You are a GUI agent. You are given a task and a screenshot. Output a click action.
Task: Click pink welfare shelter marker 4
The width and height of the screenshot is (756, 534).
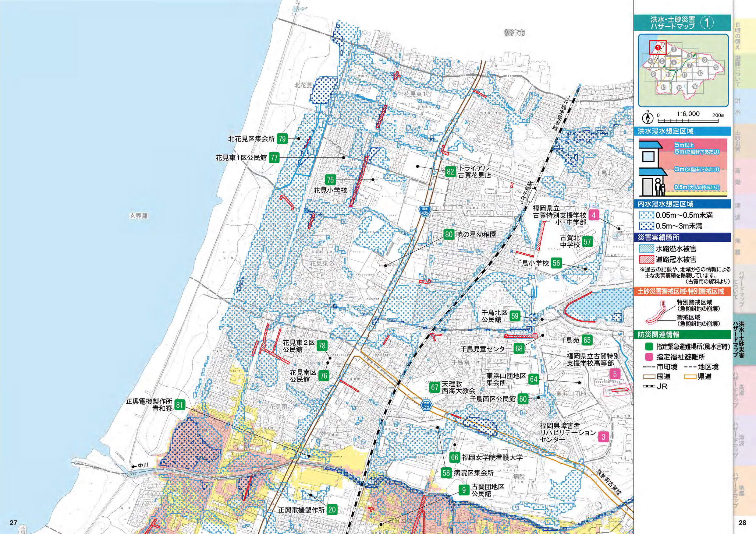click(594, 215)
